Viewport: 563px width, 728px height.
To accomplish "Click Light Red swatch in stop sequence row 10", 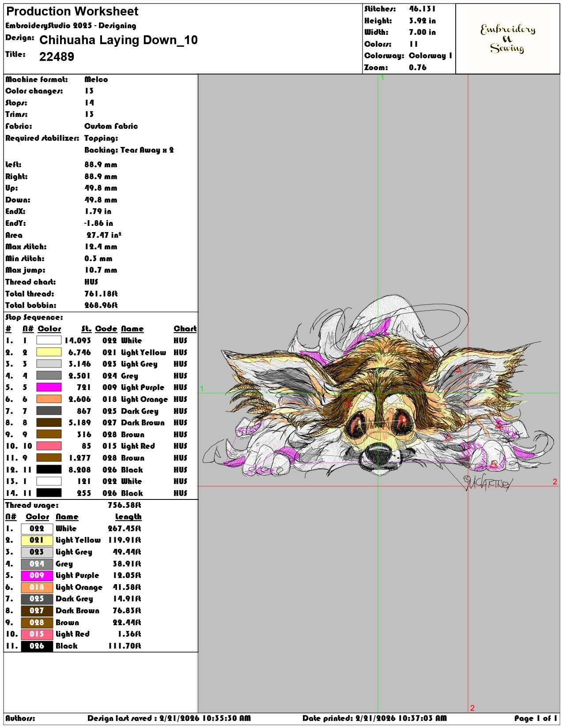I will coord(49,446).
